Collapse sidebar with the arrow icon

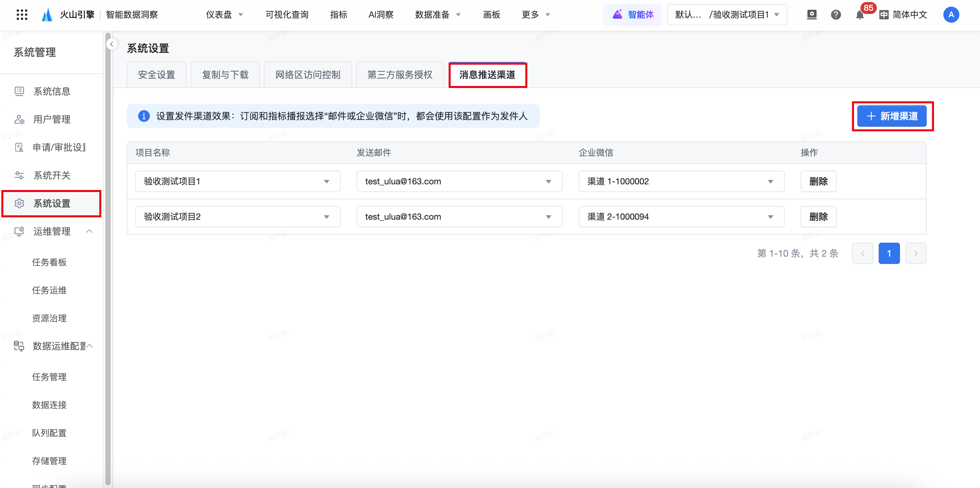(111, 45)
